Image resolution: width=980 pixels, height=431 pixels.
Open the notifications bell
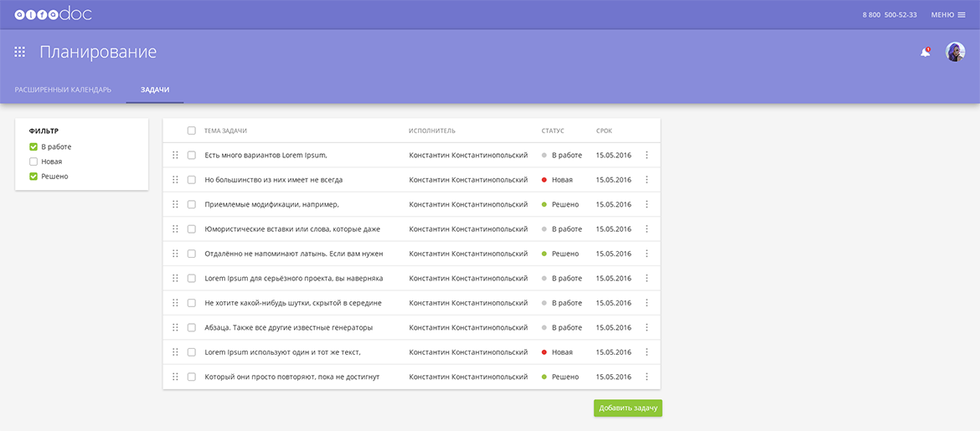pos(925,52)
